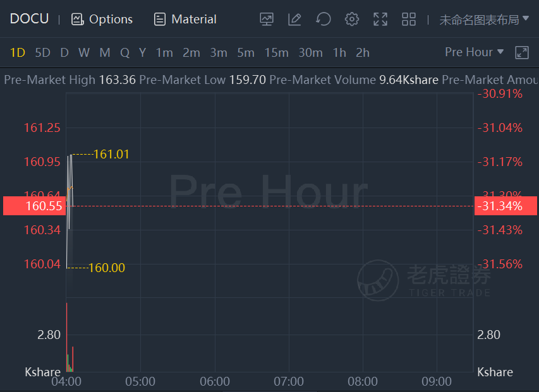Click the DOCU ticker symbol
The image size is (539, 392).
pos(29,19)
